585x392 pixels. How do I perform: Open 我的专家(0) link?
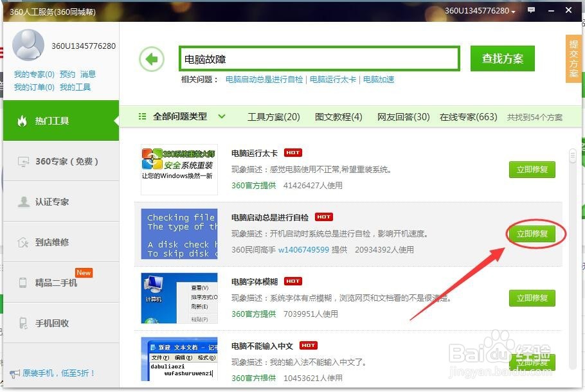coord(34,74)
